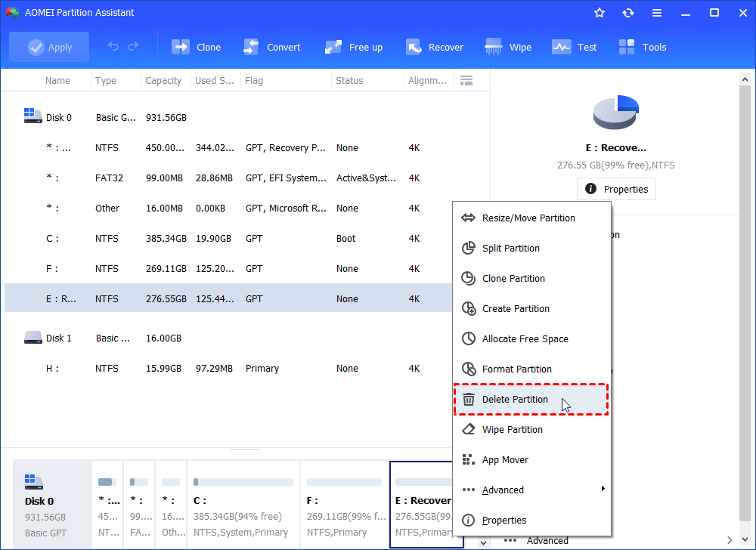
Task: Click the Free up toolbar icon
Action: point(353,46)
